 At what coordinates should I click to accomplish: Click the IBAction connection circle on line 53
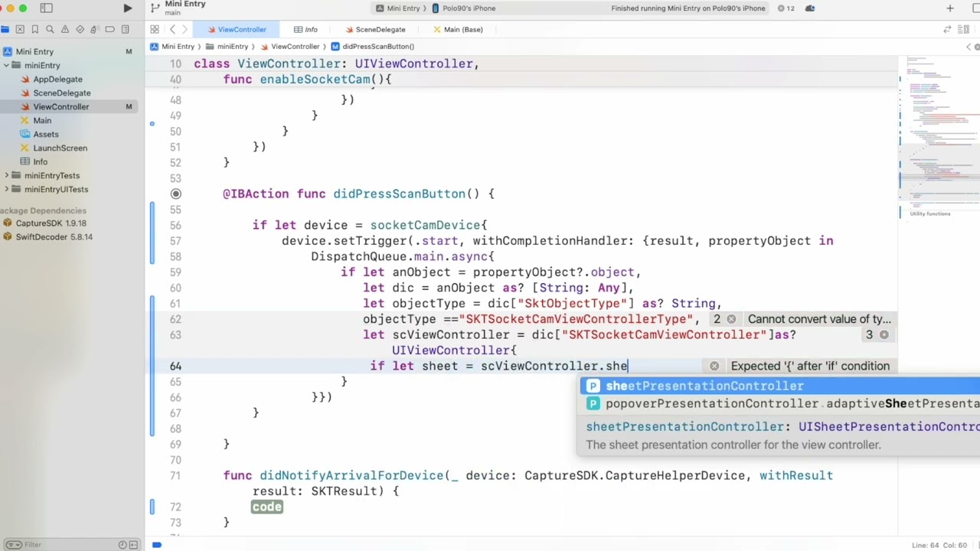[175, 194]
